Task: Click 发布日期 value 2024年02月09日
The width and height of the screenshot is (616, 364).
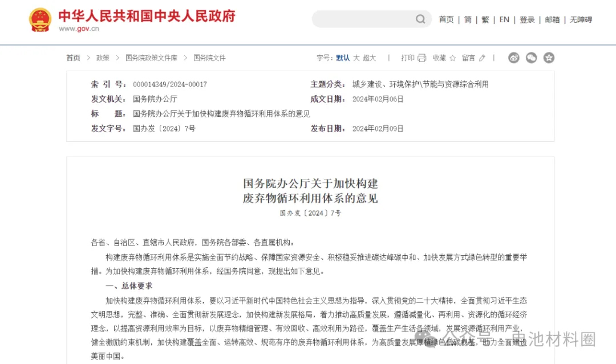Action: (378, 129)
